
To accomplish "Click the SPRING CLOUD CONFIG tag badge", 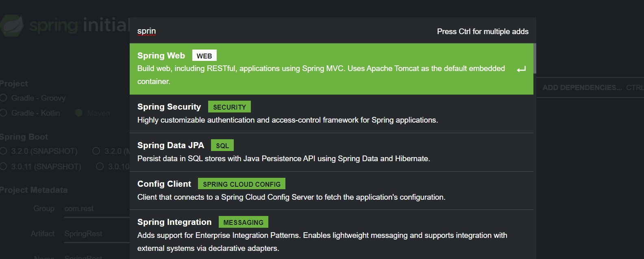I will [x=241, y=184].
